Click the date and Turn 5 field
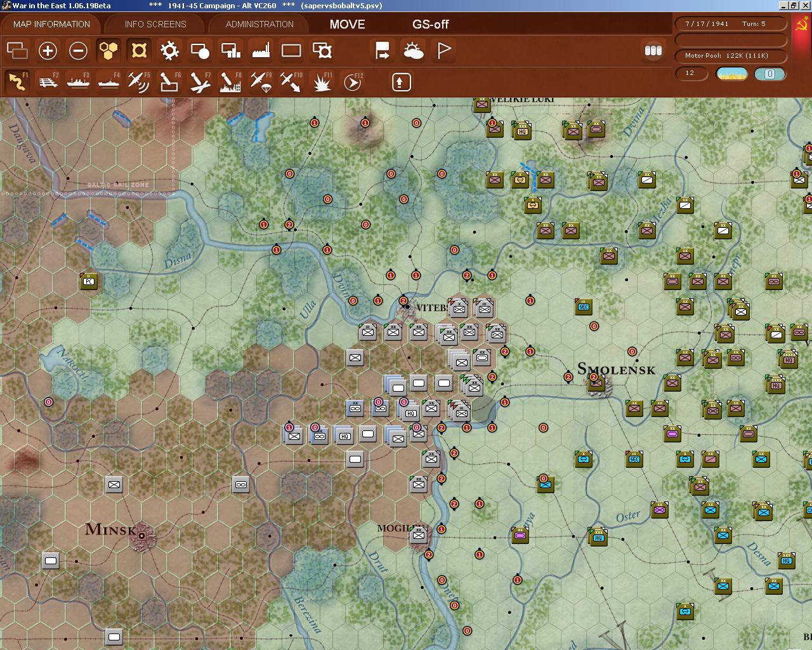The image size is (812, 650). click(x=730, y=23)
